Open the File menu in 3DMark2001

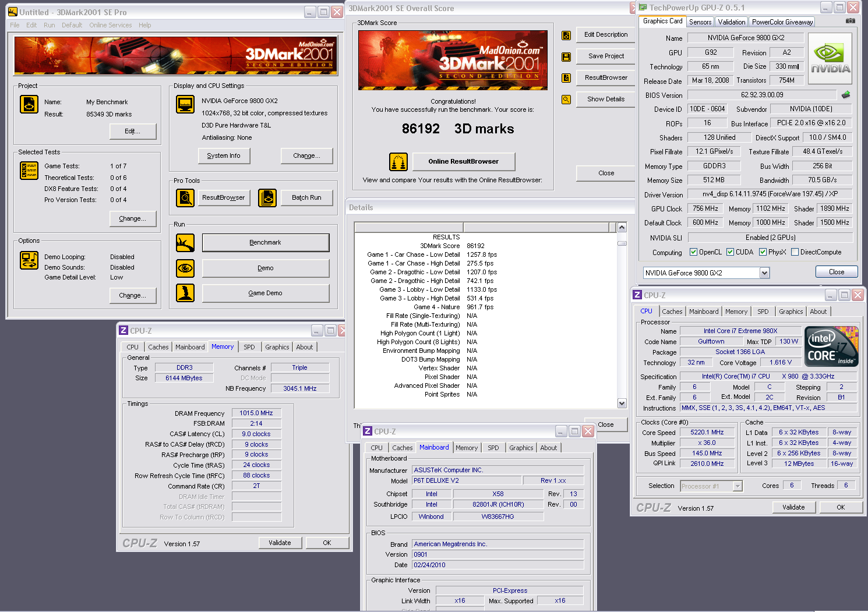point(15,25)
